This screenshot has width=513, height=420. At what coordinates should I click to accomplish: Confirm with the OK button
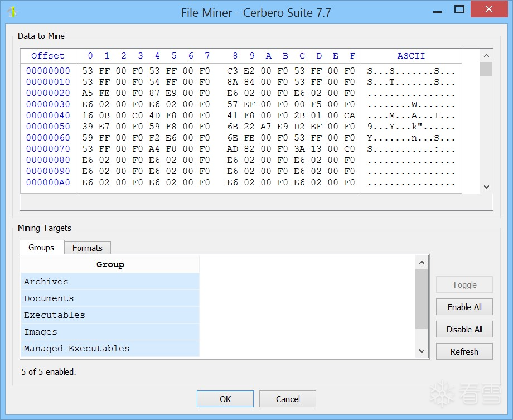coord(225,399)
